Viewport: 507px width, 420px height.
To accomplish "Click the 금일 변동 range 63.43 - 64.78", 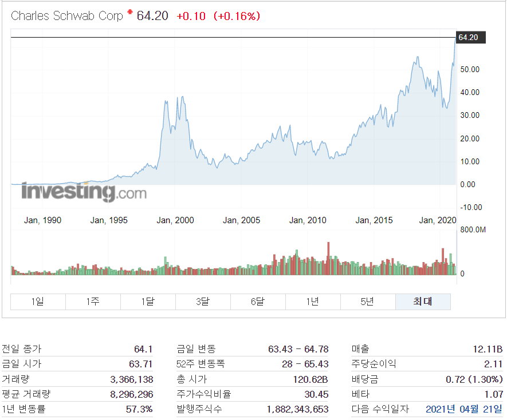I will (x=298, y=349).
